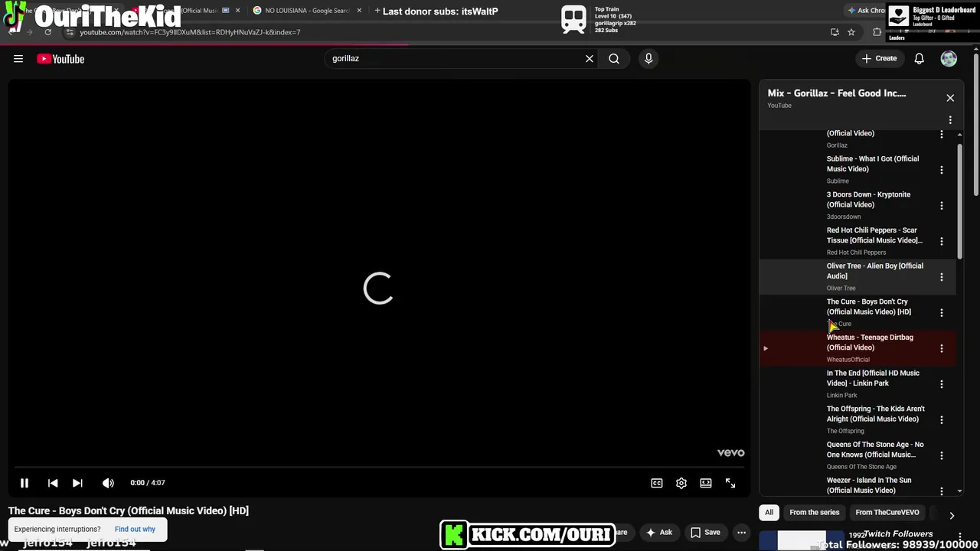Open more actions ellipsis below video
The height and width of the screenshot is (551, 980).
pyautogui.click(x=741, y=533)
